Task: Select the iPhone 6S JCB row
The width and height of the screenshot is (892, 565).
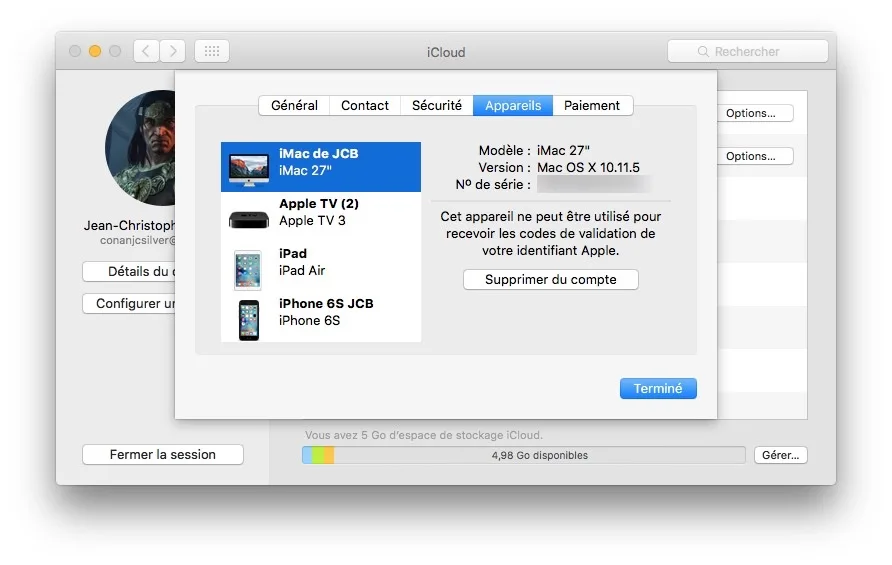Action: pyautogui.click(x=321, y=317)
